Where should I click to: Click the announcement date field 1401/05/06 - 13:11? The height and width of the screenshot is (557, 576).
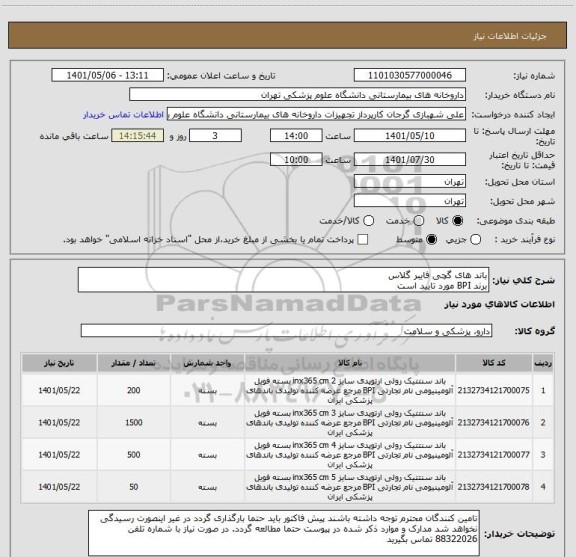click(x=107, y=75)
